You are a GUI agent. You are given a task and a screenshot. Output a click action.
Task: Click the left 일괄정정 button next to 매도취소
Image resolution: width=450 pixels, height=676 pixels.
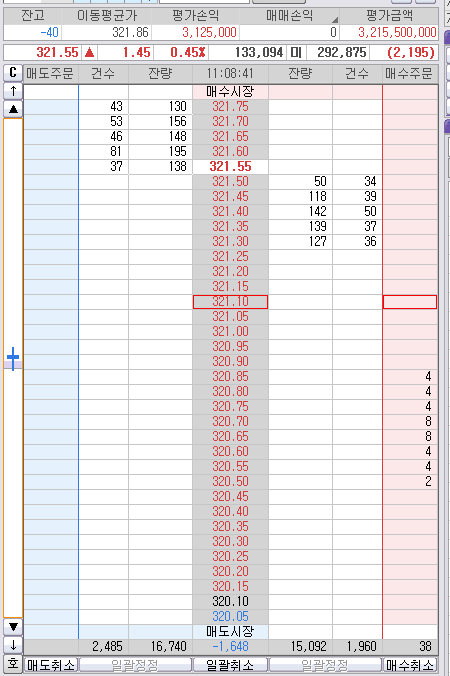[135, 665]
